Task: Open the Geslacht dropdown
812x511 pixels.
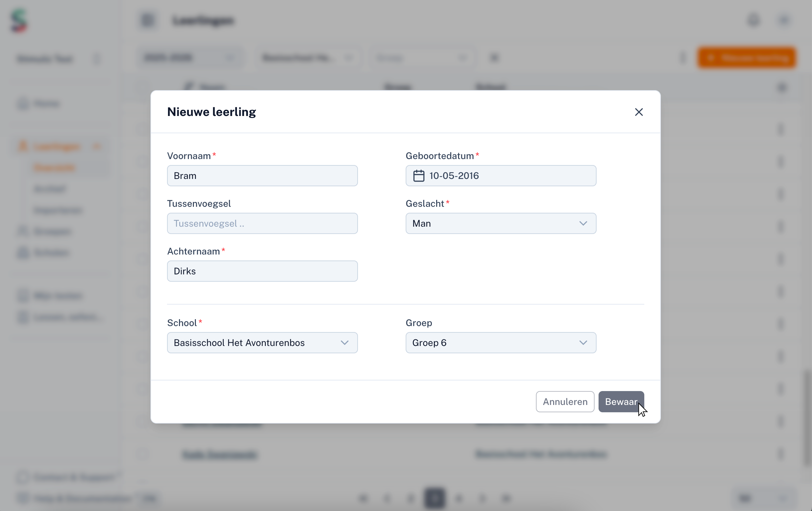Action: (500, 223)
